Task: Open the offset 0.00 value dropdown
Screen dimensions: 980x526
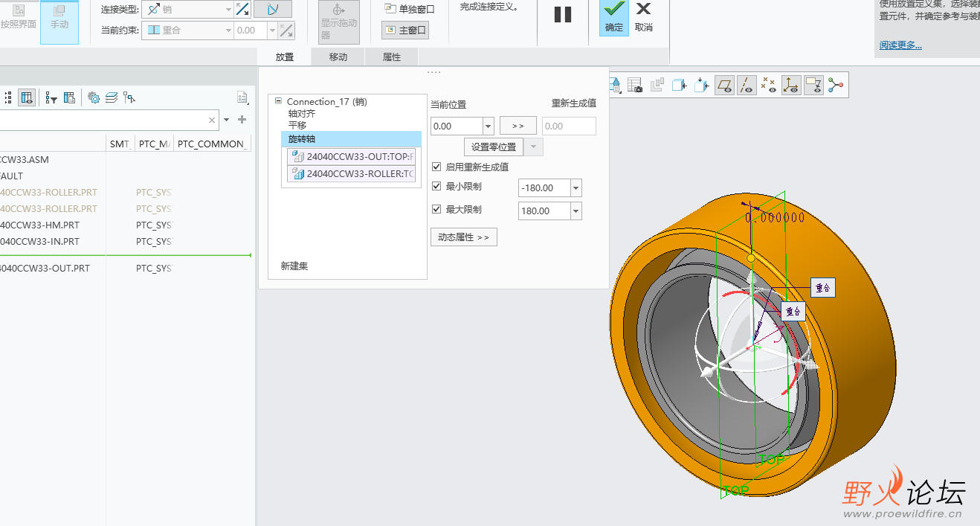Action: pos(272,31)
